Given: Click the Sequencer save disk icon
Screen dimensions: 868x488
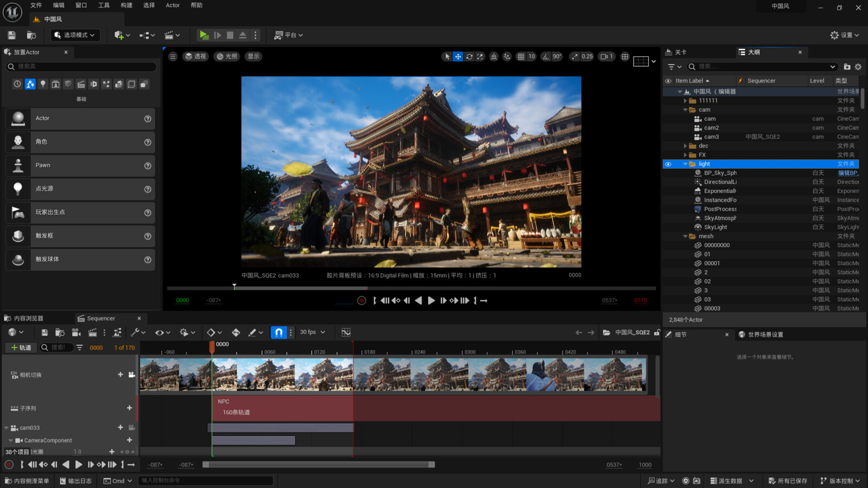Looking at the screenshot, I should (x=44, y=332).
